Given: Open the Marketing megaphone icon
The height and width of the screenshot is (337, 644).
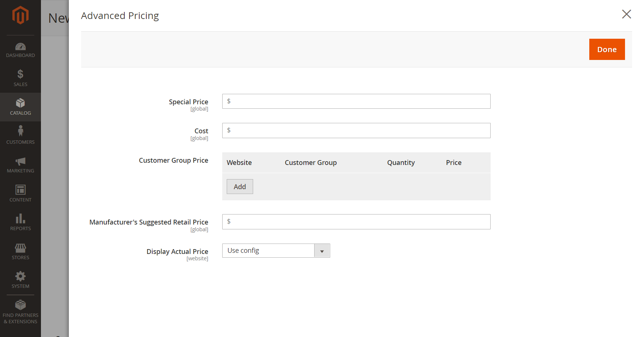Looking at the screenshot, I should point(20,161).
